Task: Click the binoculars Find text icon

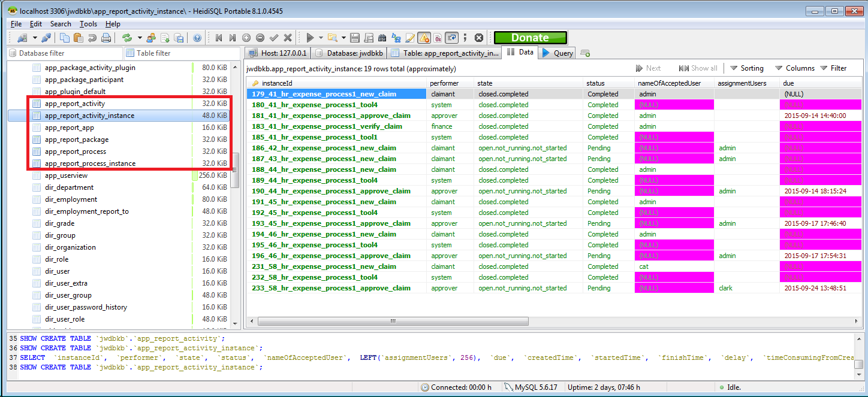Action: (x=382, y=38)
